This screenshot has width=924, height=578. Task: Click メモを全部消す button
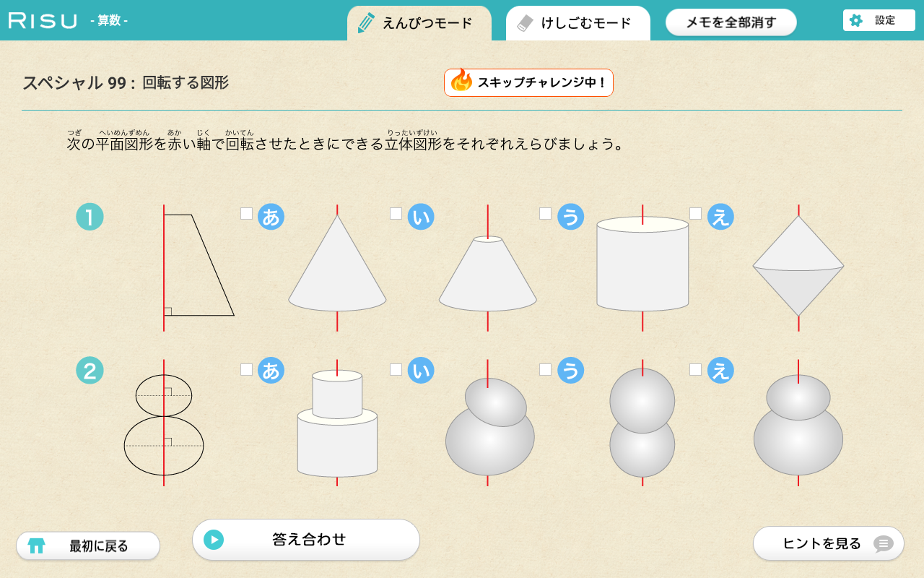pos(731,22)
